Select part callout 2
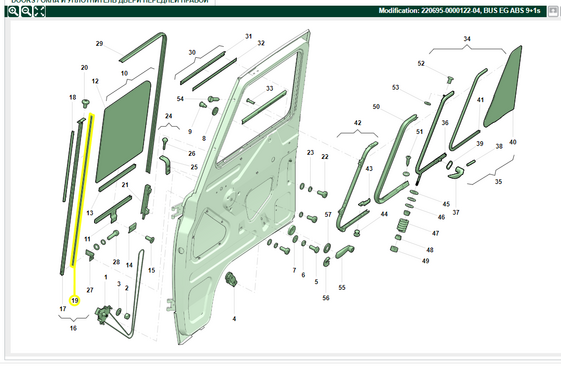Image resolution: width=561 pixels, height=370 pixels. pos(127,288)
